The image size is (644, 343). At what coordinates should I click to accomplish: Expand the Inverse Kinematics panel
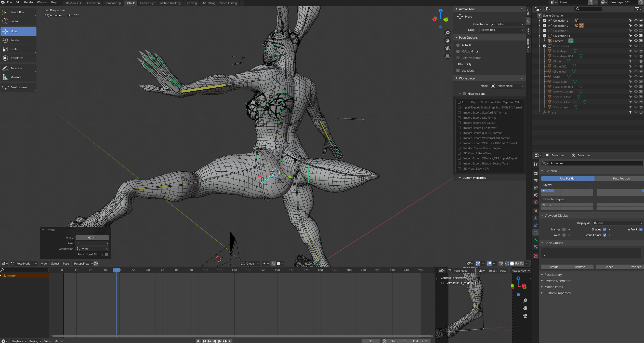[558, 281]
